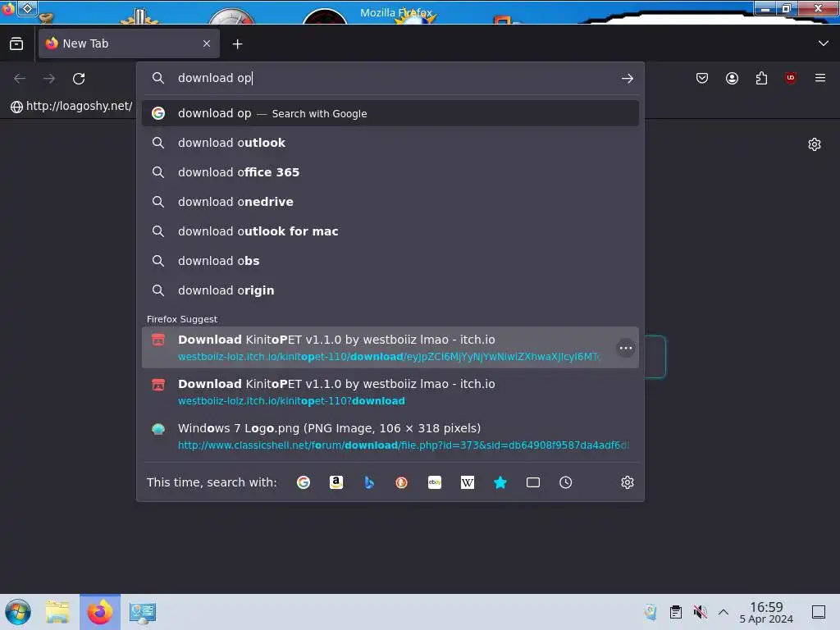Select the 'download outlook' suggestion
The width and height of the screenshot is (840, 630).
(x=390, y=143)
